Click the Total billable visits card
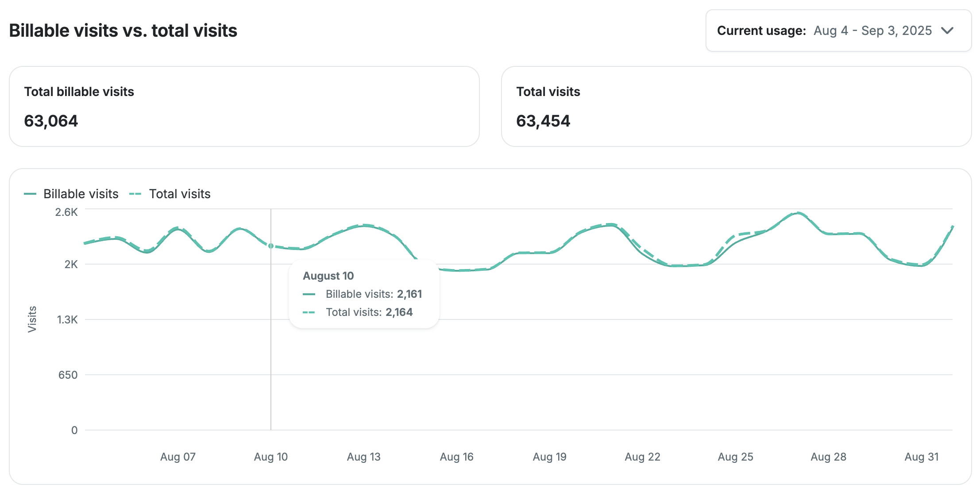This screenshot has height=492, width=980. (x=244, y=106)
